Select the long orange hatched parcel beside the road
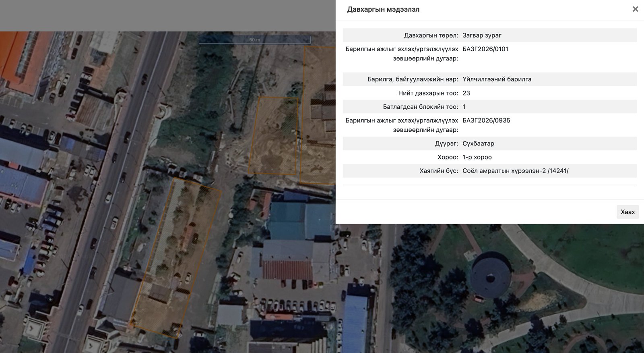The height and width of the screenshot is (353, 644). point(176,258)
